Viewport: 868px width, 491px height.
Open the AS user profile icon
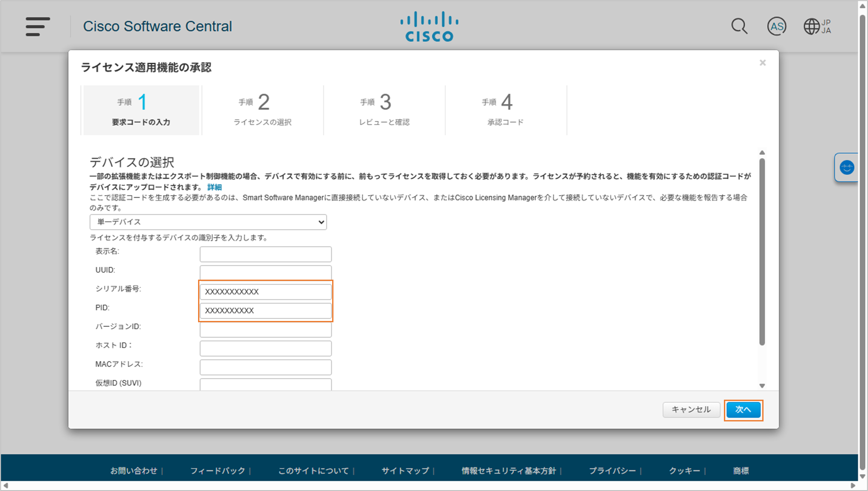777,27
